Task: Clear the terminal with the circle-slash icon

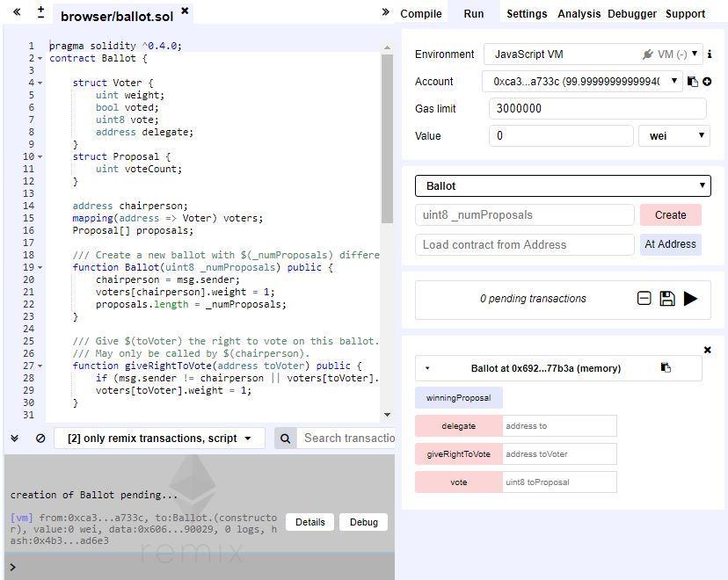Action: pos(40,438)
